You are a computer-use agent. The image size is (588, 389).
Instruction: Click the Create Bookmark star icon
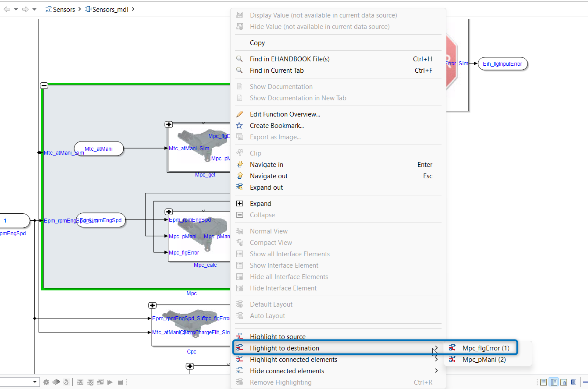pos(239,126)
